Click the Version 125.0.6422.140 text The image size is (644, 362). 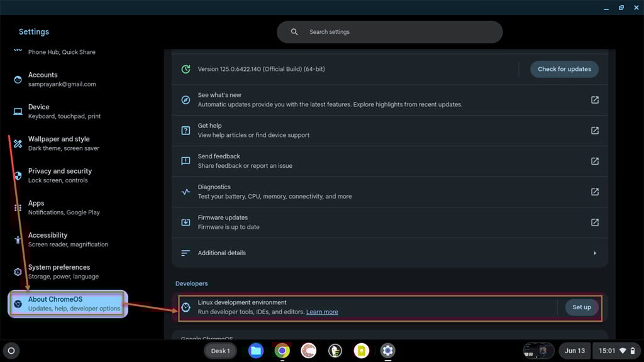261,69
